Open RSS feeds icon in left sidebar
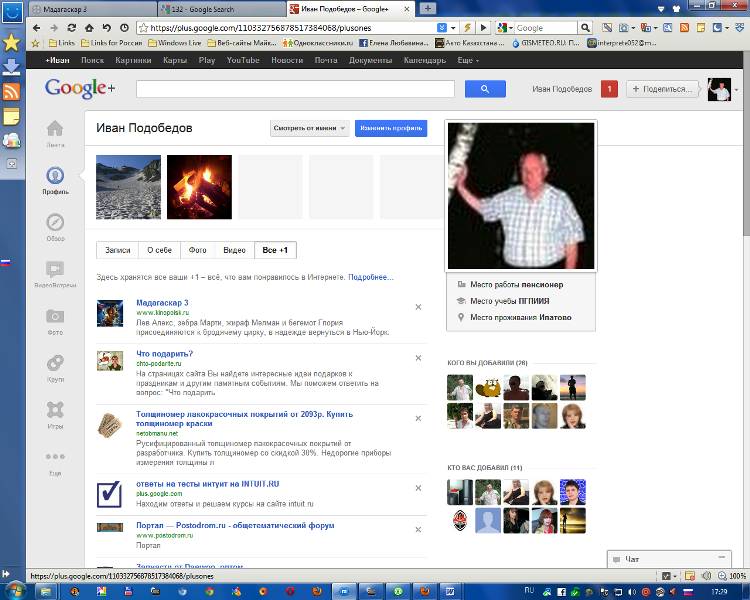The height and width of the screenshot is (600, 750). click(x=11, y=91)
